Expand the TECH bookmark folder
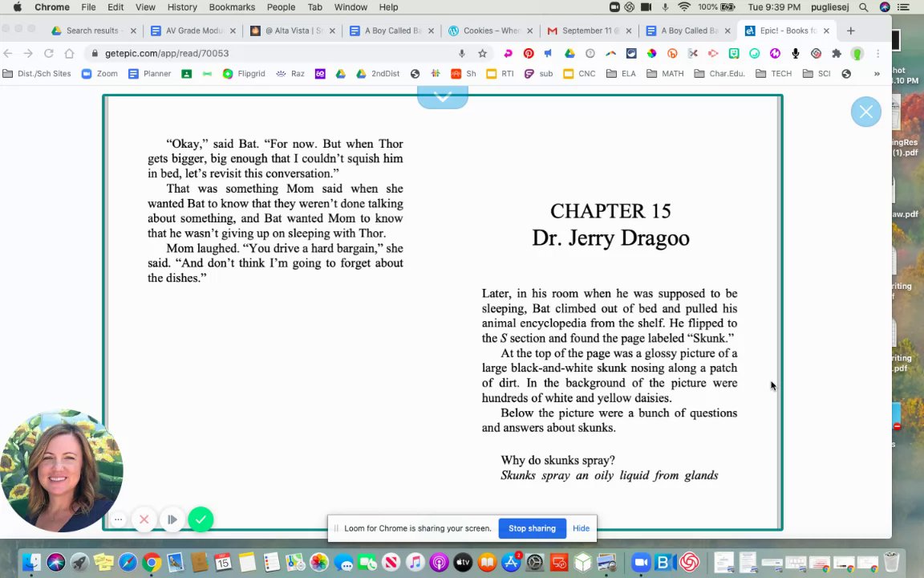 pyautogui.click(x=774, y=74)
